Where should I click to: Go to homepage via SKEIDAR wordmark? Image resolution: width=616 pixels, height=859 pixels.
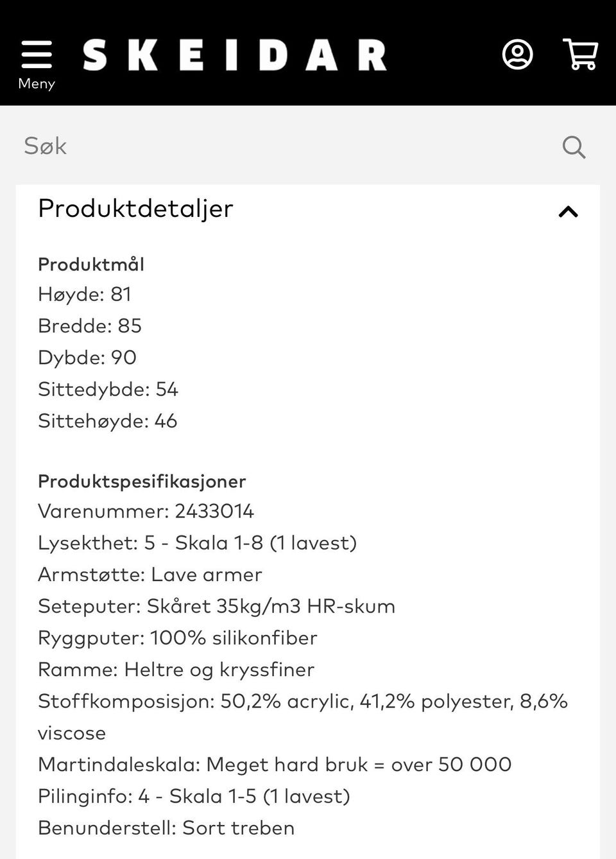pos(234,55)
